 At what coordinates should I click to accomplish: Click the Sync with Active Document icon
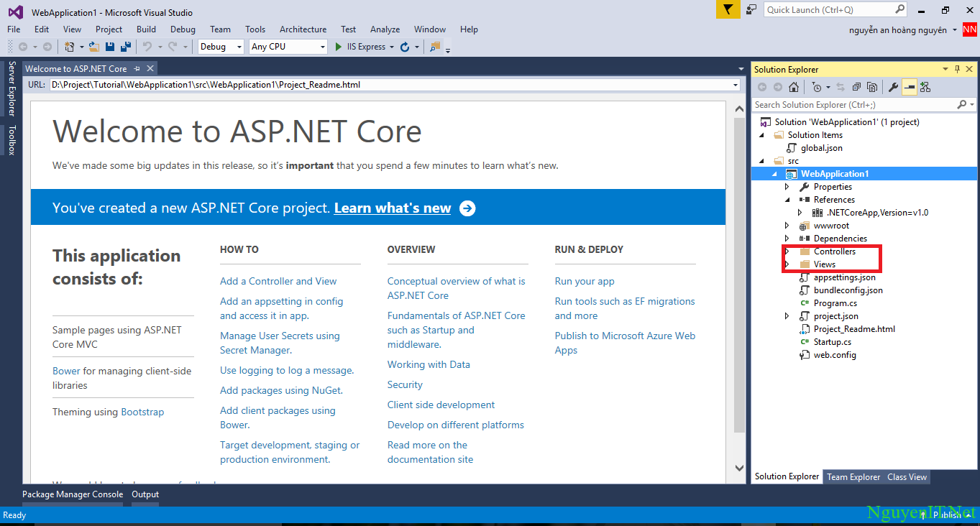840,87
